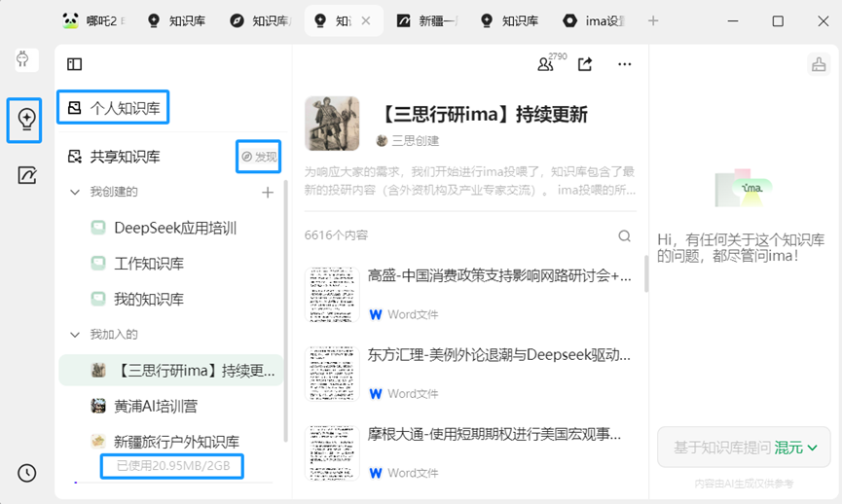Switch to the first 知识库 tab
Image resolution: width=842 pixels, height=504 pixels.
178,21
